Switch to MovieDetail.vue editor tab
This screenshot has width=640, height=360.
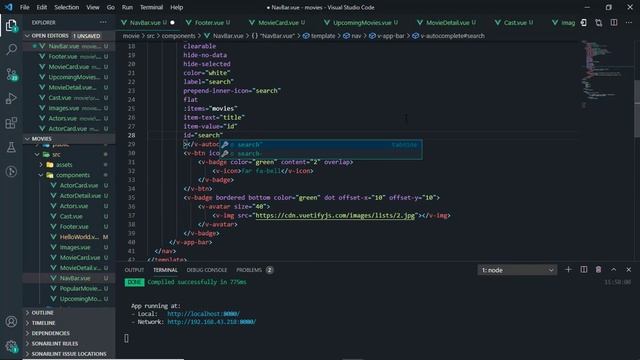click(x=448, y=23)
